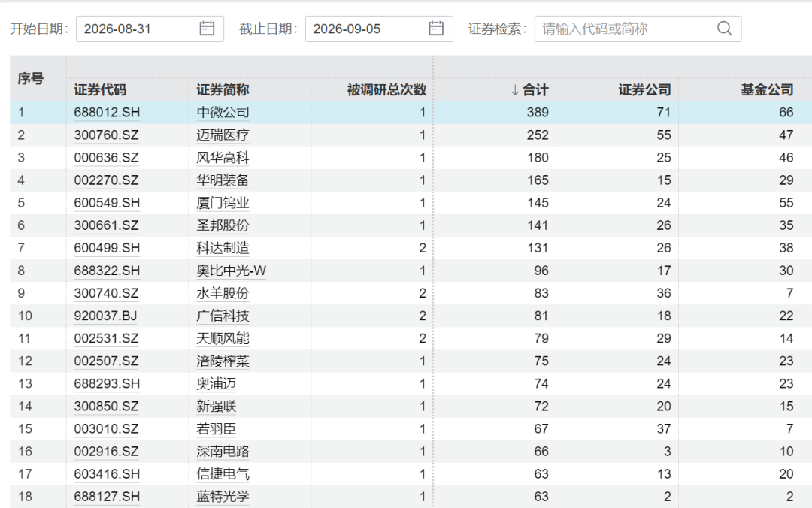The height and width of the screenshot is (508, 812).
Task: Open the 奥比中光-W stock name link
Action: pos(231,271)
